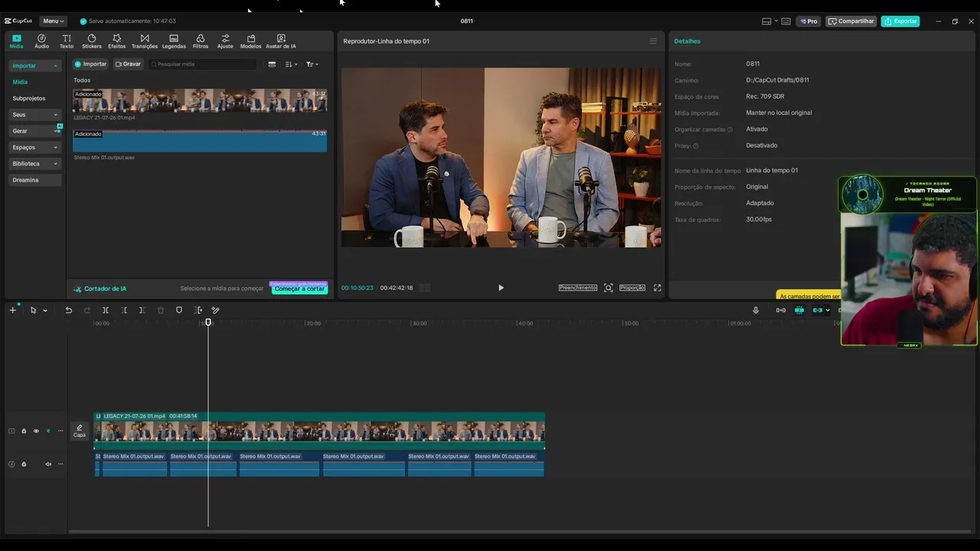
Task: Click the Capa cover button
Action: point(80,431)
